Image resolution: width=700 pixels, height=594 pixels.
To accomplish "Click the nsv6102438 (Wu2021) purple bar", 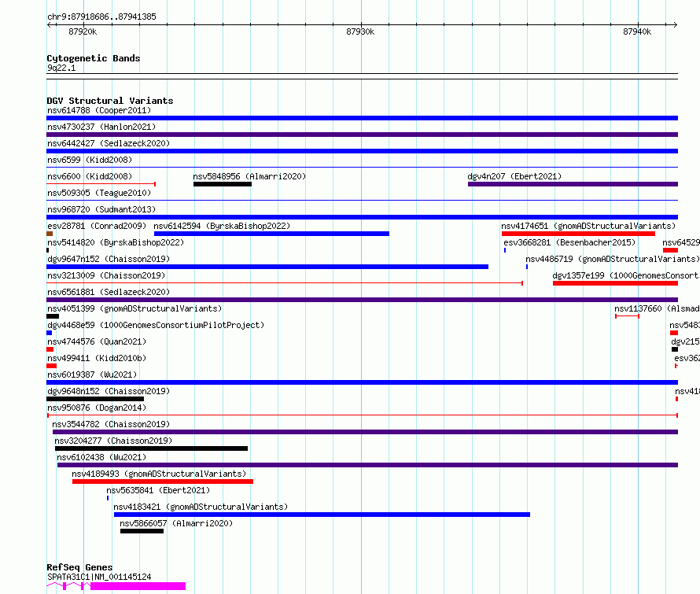I will [x=368, y=465].
